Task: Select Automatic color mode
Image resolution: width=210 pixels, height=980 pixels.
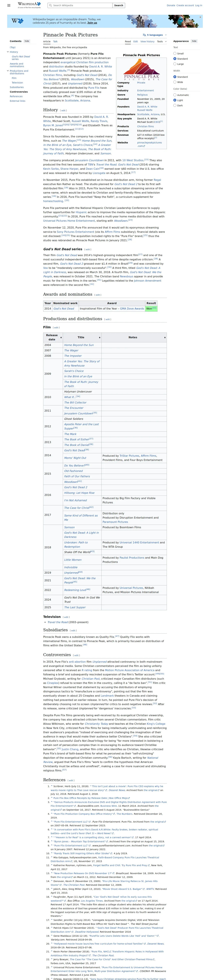Action: 175,95
